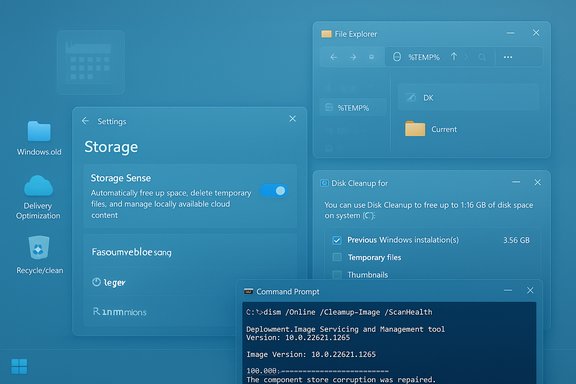The height and width of the screenshot is (384, 576).
Task: Click the Storage Sense heading
Action: tap(121, 178)
